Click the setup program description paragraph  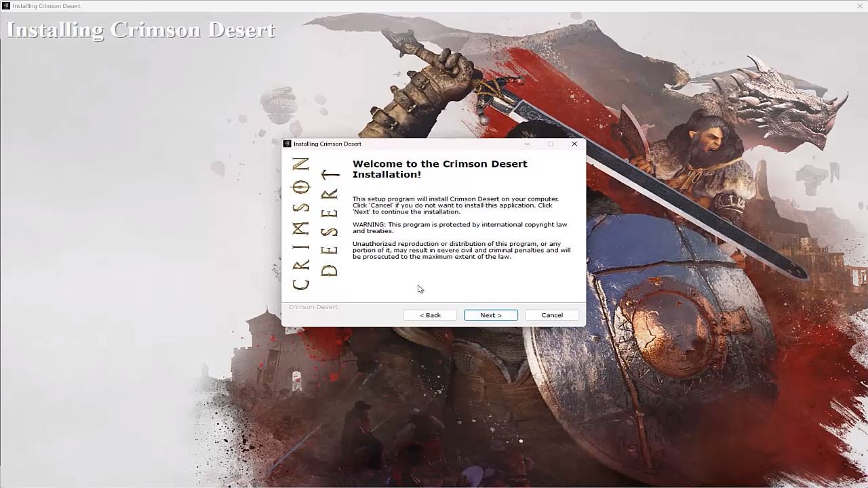click(x=455, y=205)
